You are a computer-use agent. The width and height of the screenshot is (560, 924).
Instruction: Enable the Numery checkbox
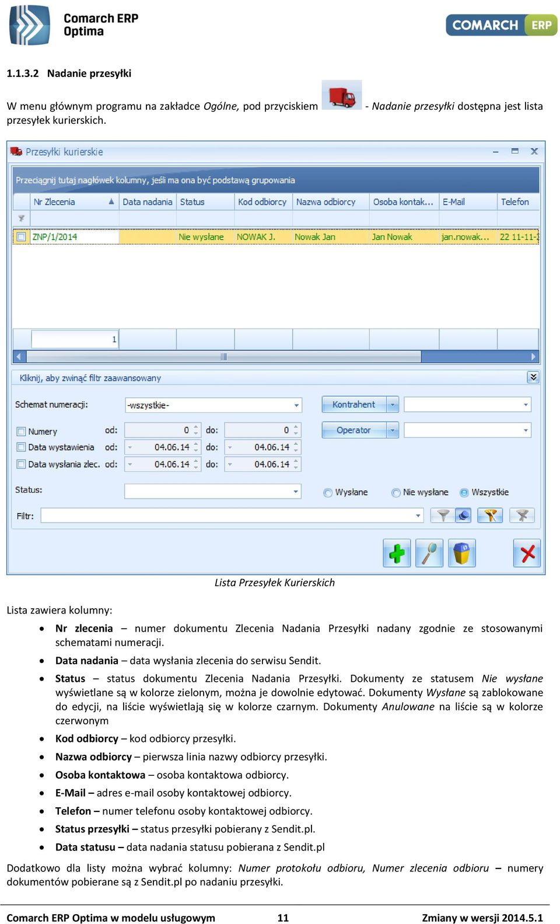[x=22, y=431]
